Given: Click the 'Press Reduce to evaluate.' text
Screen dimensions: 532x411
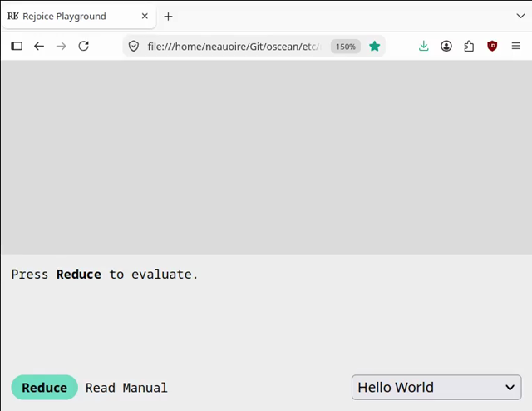Looking at the screenshot, I should click(x=105, y=274).
